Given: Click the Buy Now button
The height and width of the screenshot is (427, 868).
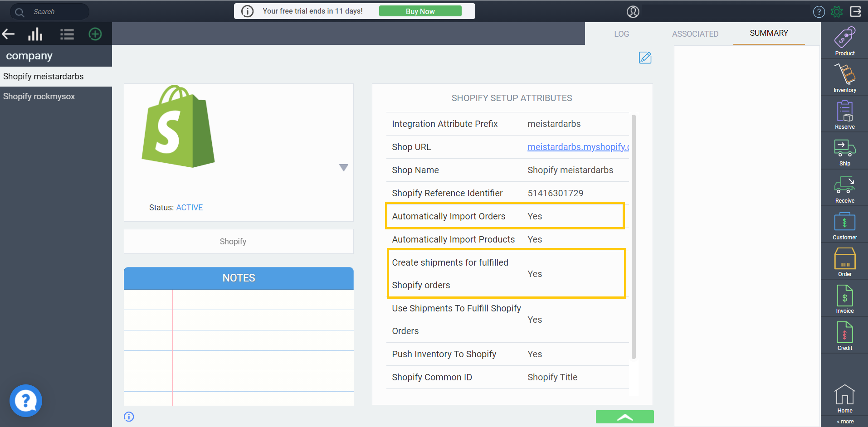Looking at the screenshot, I should click(x=420, y=11).
